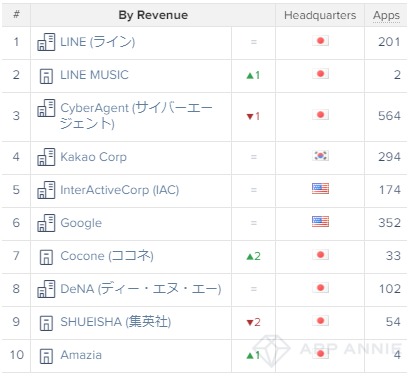Click the Apps column header
The image size is (410, 376).
386,15
